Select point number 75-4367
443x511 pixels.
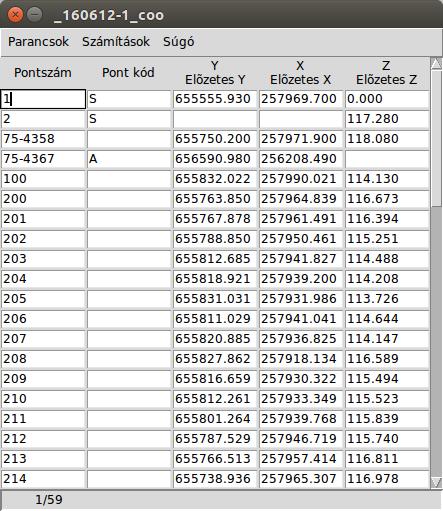pyautogui.click(x=43, y=159)
